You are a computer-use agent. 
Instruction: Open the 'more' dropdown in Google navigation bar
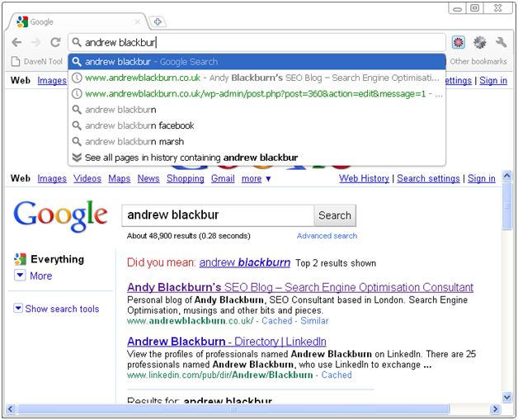click(x=256, y=178)
